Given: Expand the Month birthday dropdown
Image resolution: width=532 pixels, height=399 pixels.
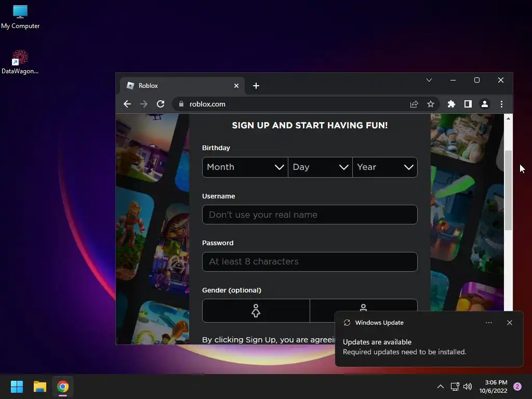Looking at the screenshot, I should pyautogui.click(x=245, y=167).
